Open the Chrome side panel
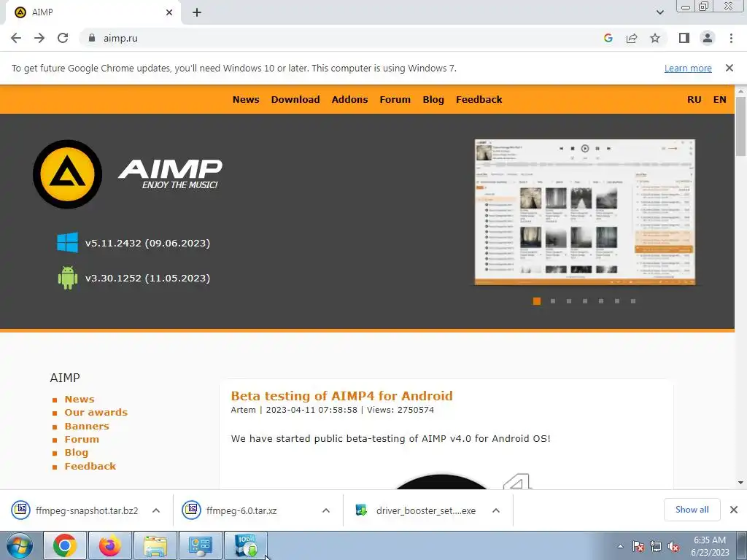Screen dimensions: 747x560 click(684, 38)
